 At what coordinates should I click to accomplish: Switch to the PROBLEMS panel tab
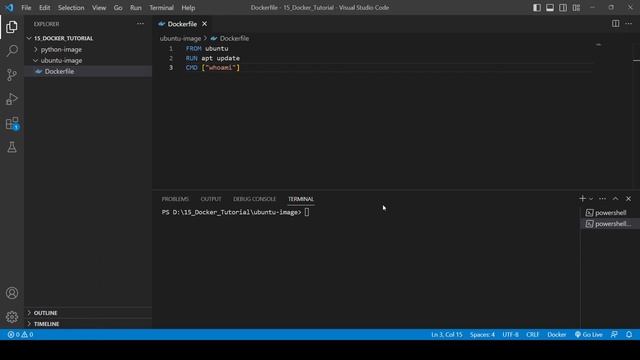pos(175,199)
